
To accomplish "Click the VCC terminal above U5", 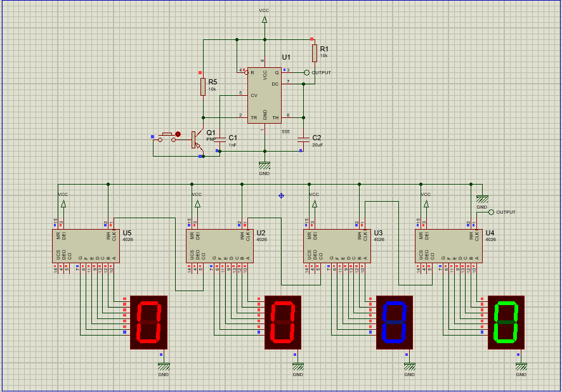I will [63, 204].
